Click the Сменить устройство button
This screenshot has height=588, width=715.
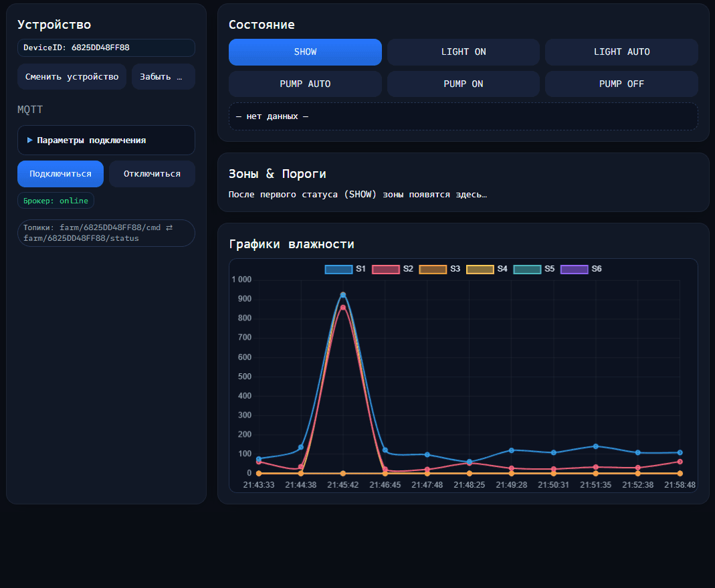pos(72,77)
